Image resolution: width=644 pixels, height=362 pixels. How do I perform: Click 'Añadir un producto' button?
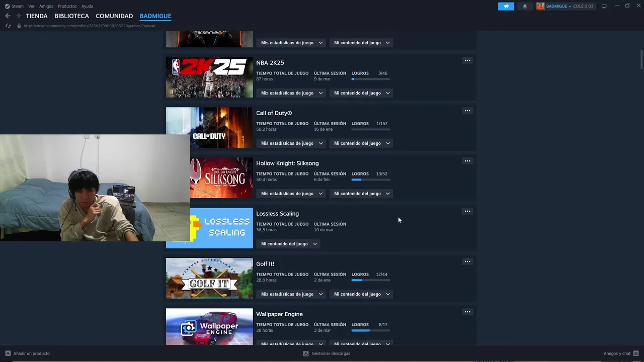(x=28, y=353)
